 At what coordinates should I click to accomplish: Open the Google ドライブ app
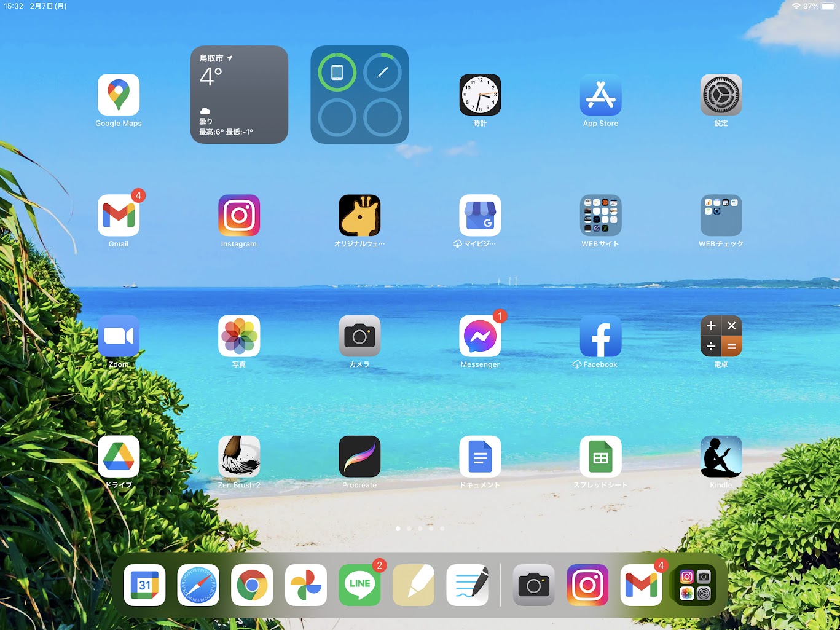coord(119,456)
